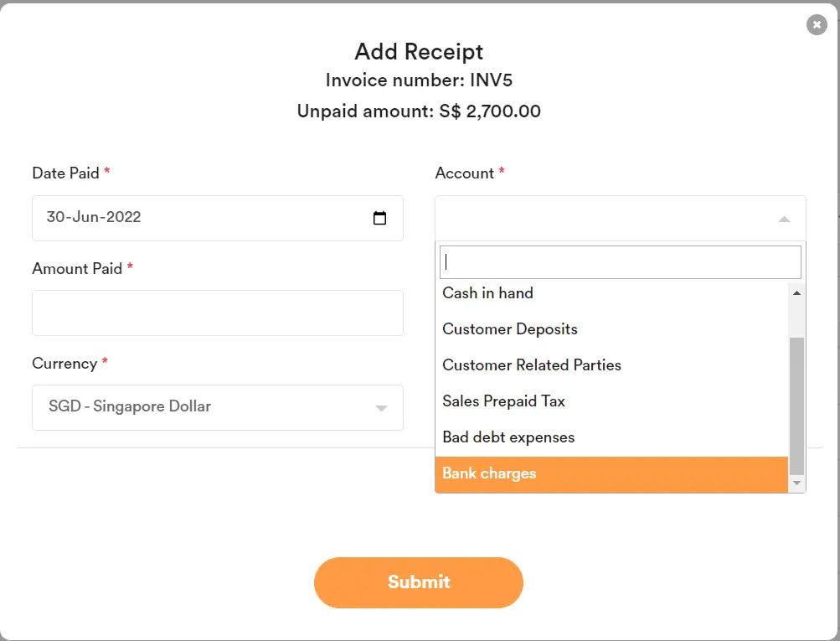Viewport: 840px width, 641px height.
Task: Click the scrollbar up arrow in account list
Action: point(796,292)
